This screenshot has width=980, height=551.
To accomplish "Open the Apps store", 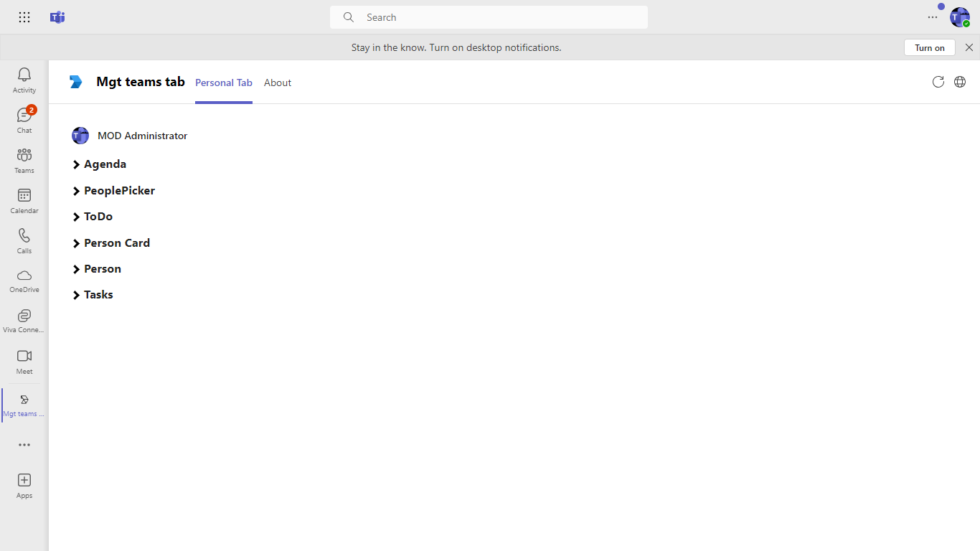I will (24, 486).
